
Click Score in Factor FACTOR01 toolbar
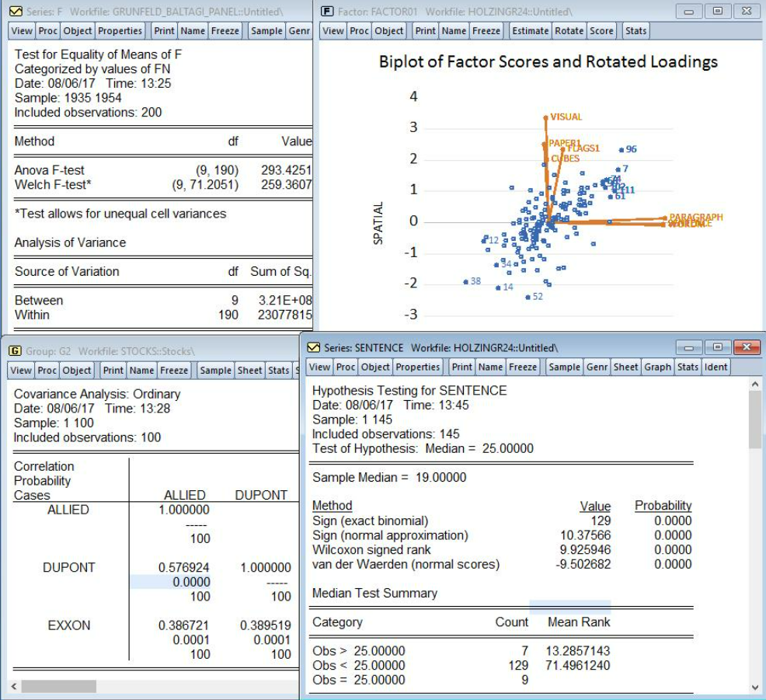coord(601,31)
